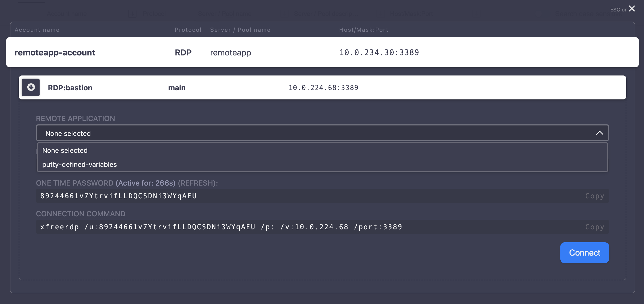Click the 10.0.224.68:3389 bastion address
Screen dimensions: 644x304
[x=323, y=88]
